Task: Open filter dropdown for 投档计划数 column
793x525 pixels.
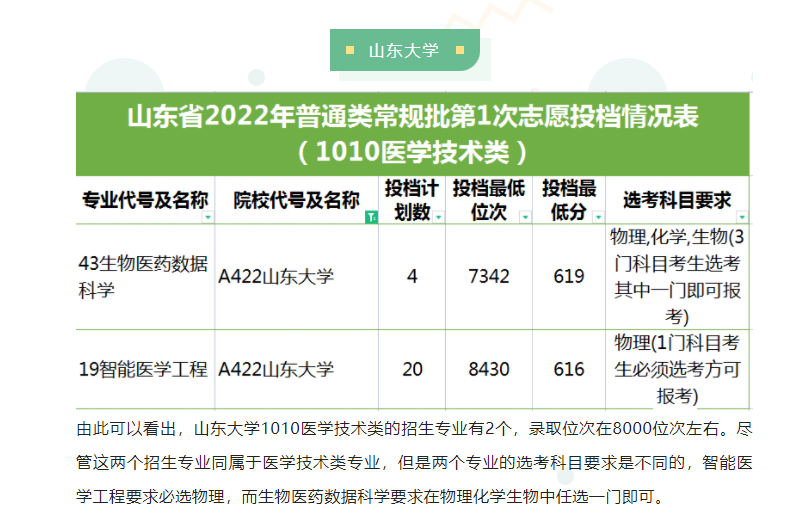Action: coord(438,217)
